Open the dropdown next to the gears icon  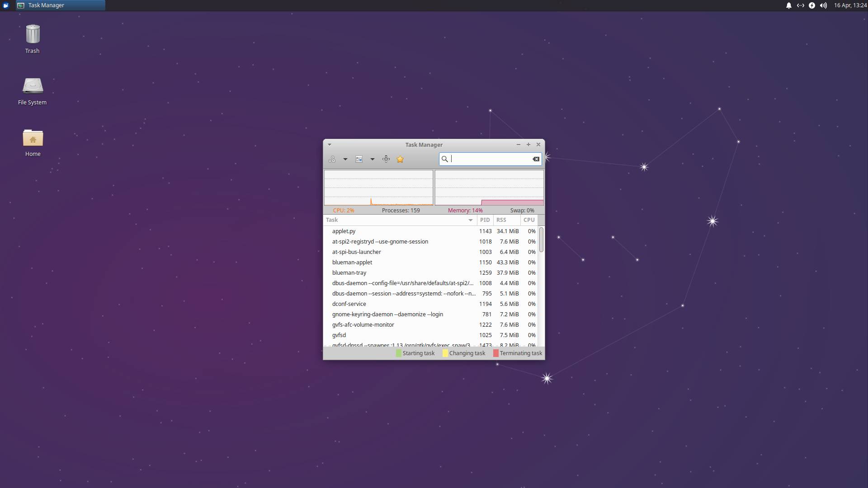point(345,159)
